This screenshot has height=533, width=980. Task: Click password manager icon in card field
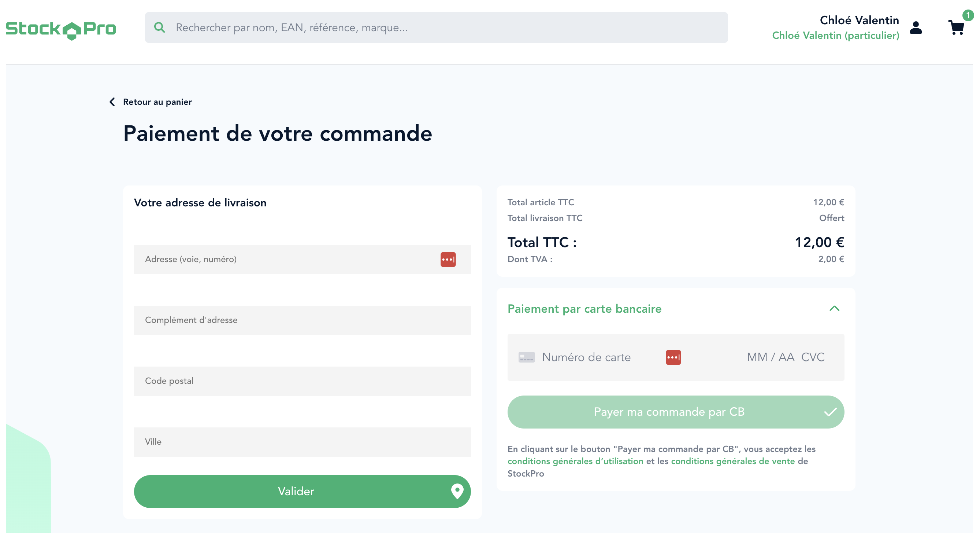673,357
